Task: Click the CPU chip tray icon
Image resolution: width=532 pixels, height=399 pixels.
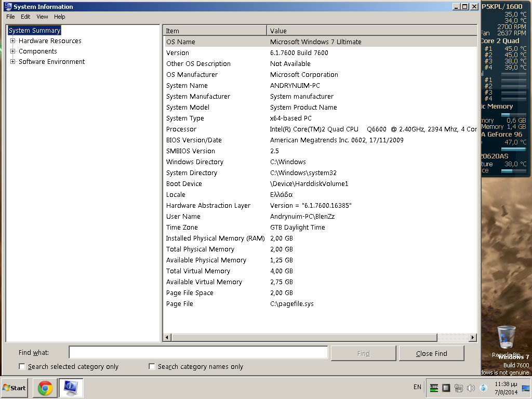Action: tap(446, 388)
